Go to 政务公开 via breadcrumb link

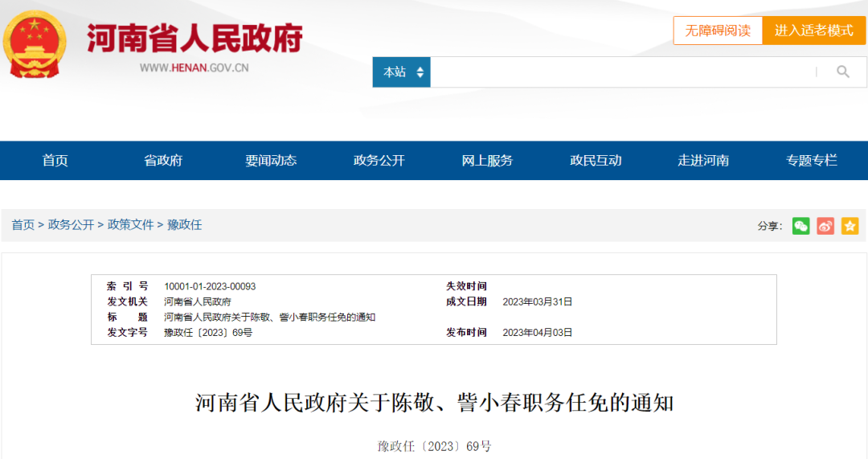71,225
